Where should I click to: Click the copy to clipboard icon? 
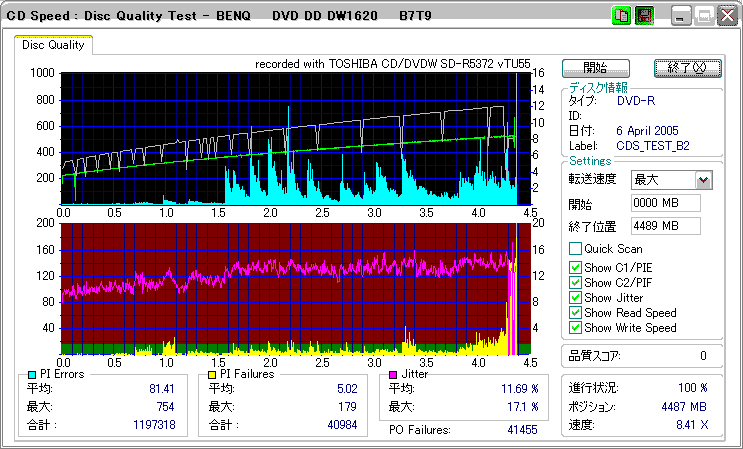(x=621, y=16)
